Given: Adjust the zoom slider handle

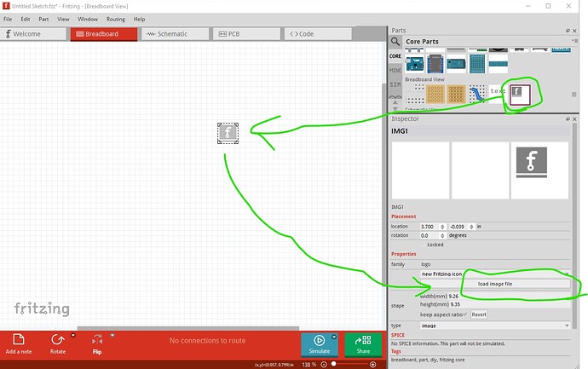Looking at the screenshot, I should click(x=333, y=364).
